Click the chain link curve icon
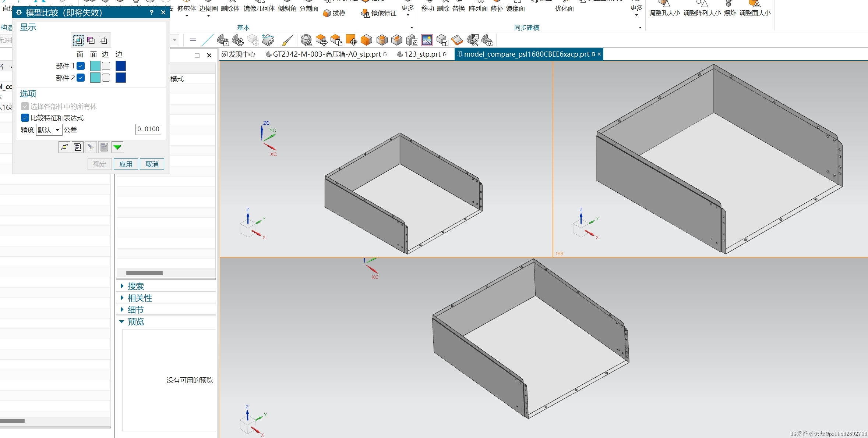The image size is (868, 438). 268,40
